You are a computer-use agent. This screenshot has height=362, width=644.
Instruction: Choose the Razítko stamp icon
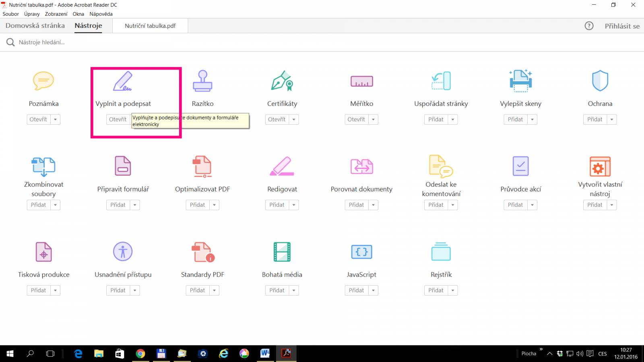click(x=202, y=81)
